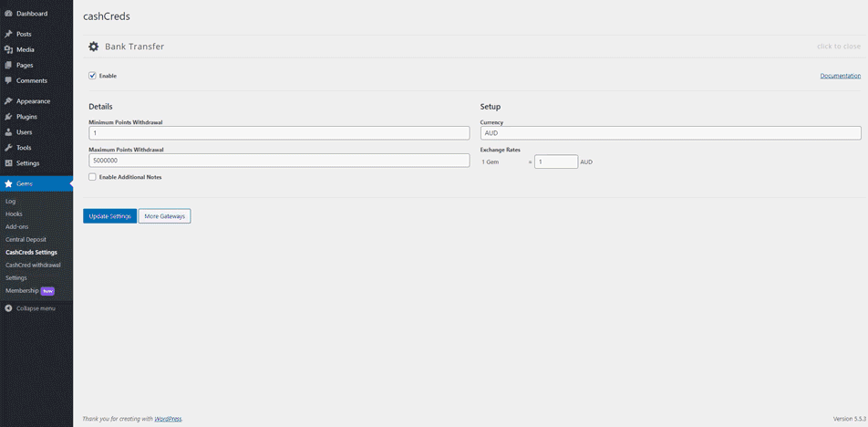Open the Appearance menu
Image resolution: width=868 pixels, height=427 pixels.
pyautogui.click(x=36, y=101)
